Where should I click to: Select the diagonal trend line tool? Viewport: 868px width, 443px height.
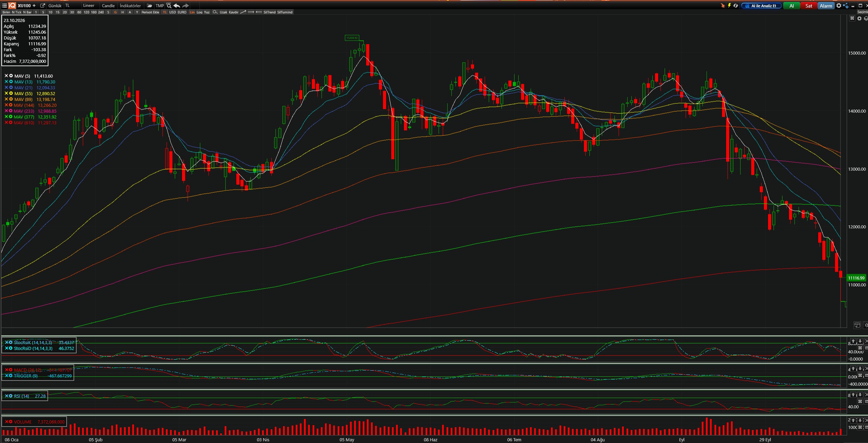click(x=243, y=12)
